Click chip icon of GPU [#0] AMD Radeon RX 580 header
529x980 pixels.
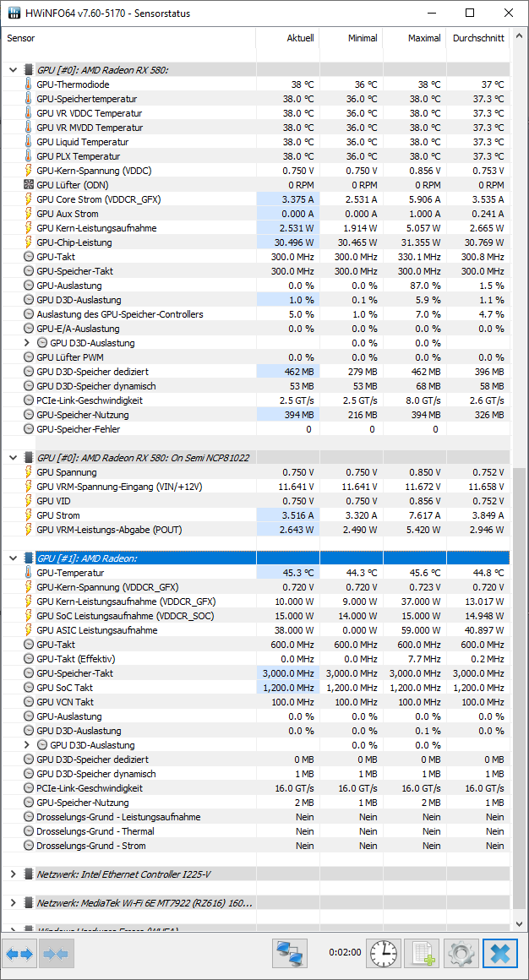click(28, 70)
